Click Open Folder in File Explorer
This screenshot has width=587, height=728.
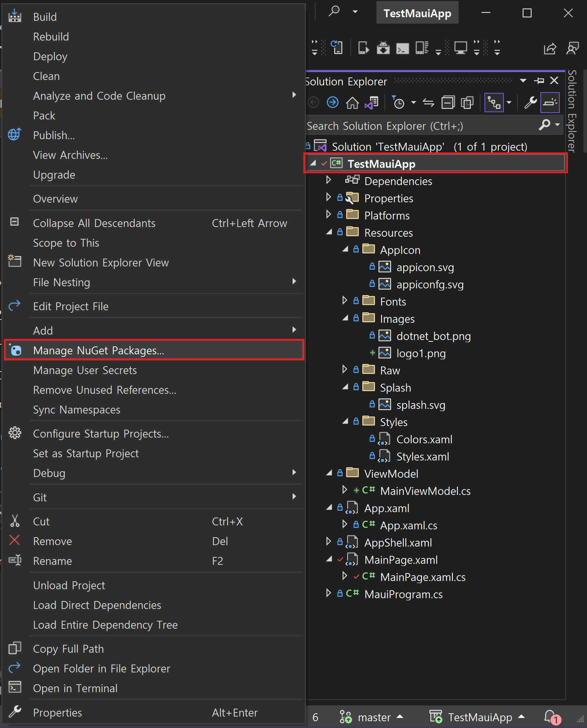click(101, 668)
